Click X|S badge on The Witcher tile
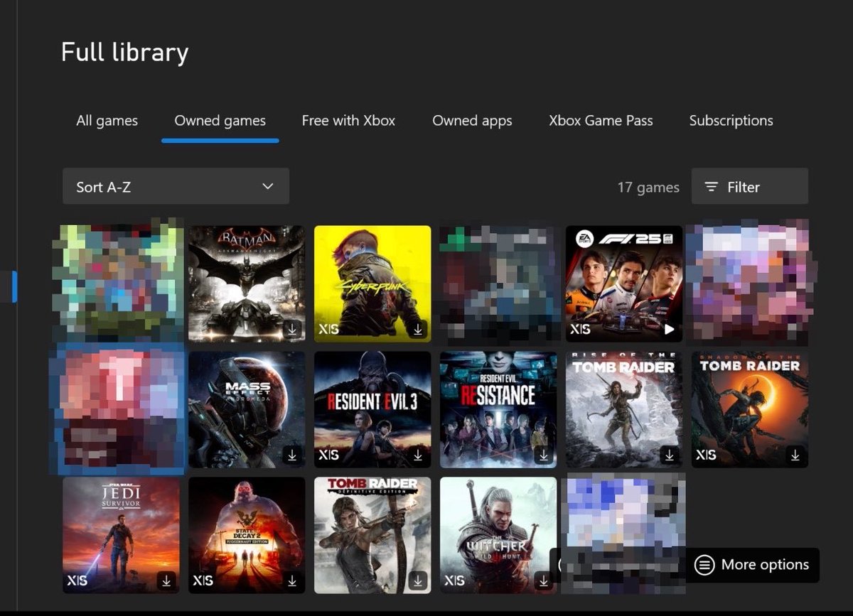The image size is (853, 616). point(455,580)
